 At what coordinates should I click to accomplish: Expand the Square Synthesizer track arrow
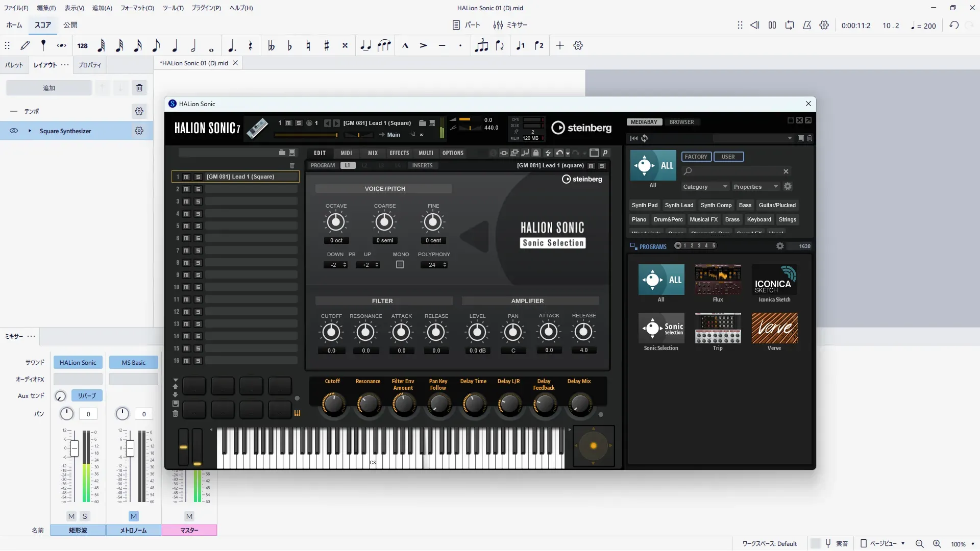click(30, 131)
